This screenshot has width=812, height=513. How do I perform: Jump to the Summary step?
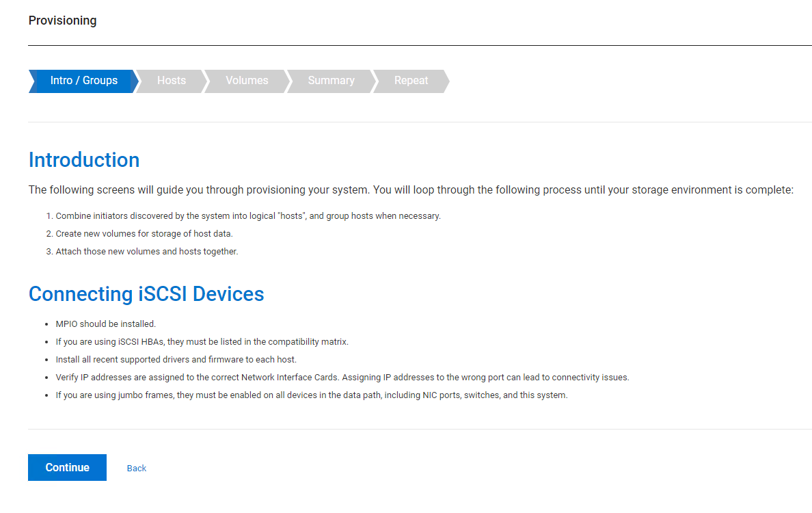click(331, 81)
